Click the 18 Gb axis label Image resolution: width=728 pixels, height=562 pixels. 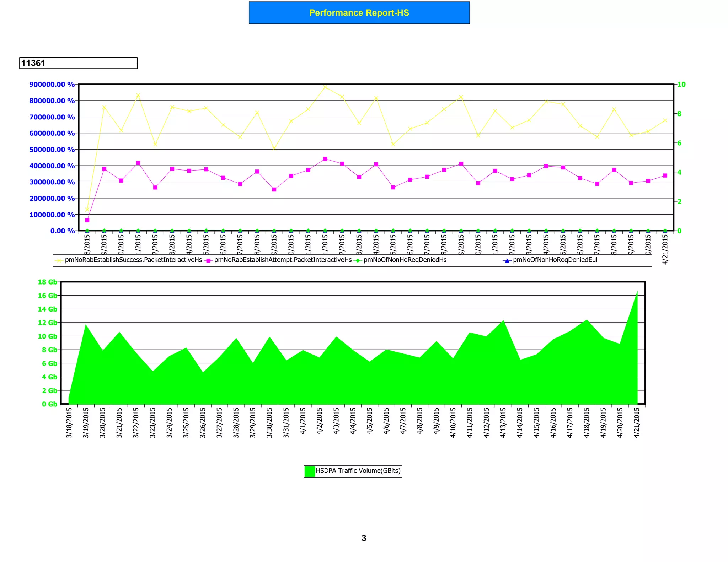tap(47, 282)
